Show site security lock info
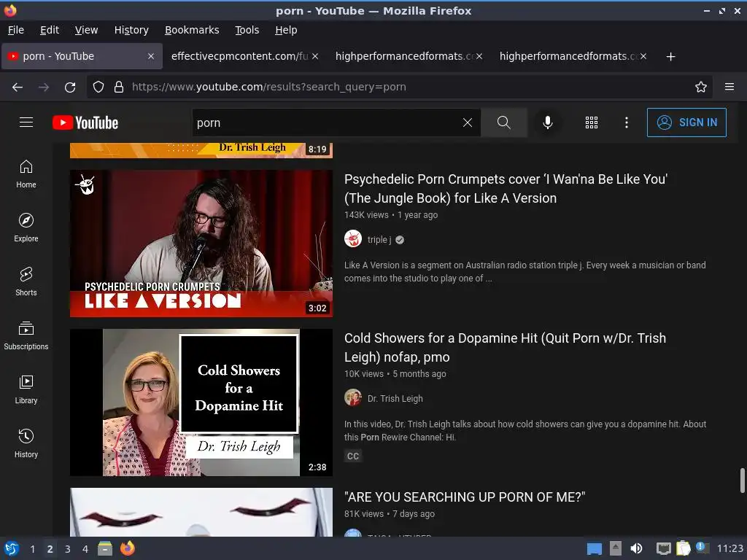This screenshot has height=560, width=747. (x=119, y=87)
